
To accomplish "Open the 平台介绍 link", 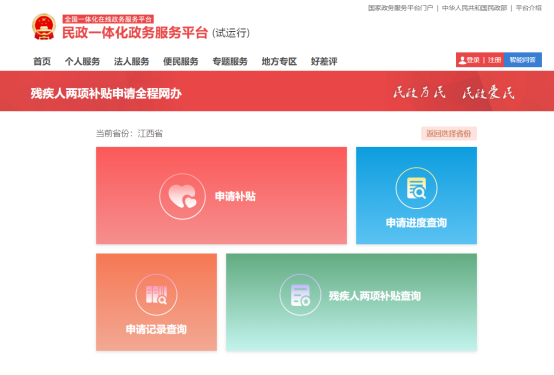I will click(x=529, y=8).
